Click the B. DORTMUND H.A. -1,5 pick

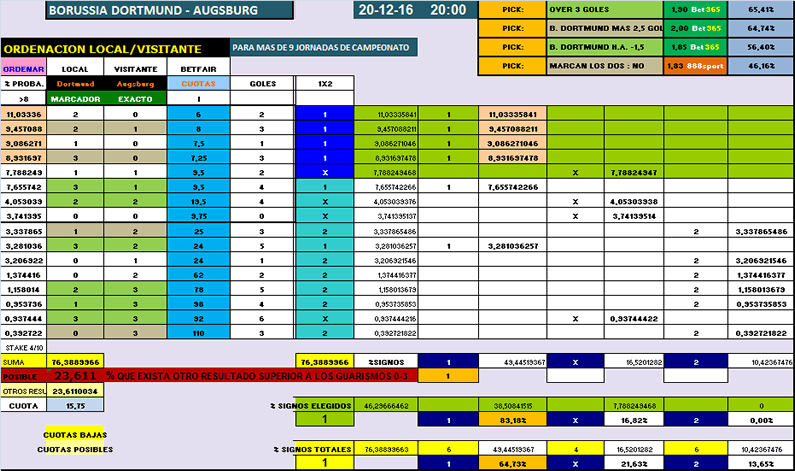605,47
